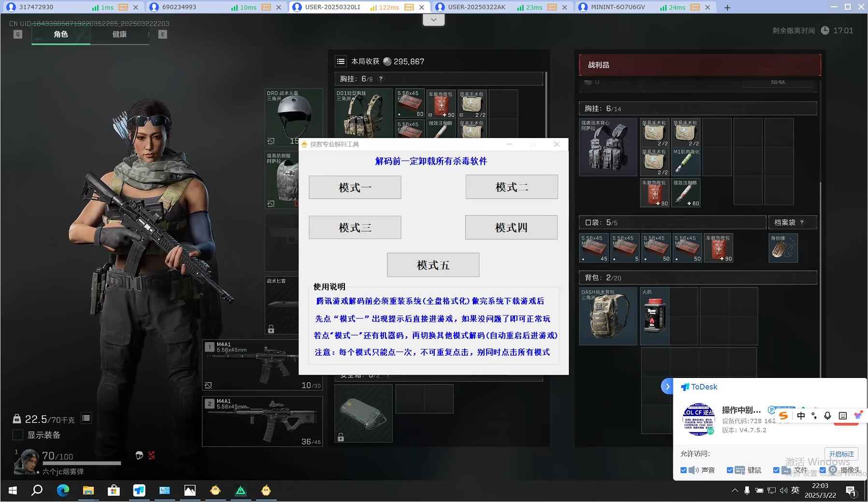Select the DASH战术背包 item thumbnail
The height and width of the screenshot is (502, 868).
[x=608, y=316]
